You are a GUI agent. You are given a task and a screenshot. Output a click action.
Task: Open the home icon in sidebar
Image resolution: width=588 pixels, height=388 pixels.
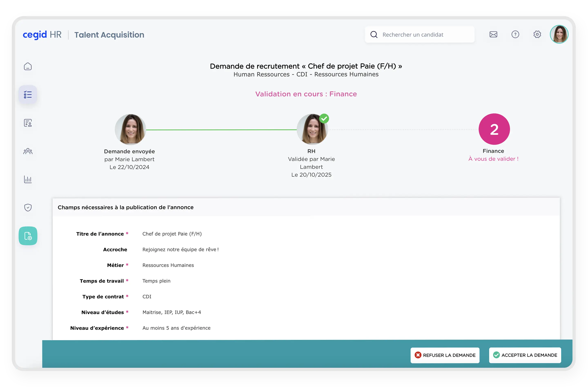pos(28,66)
